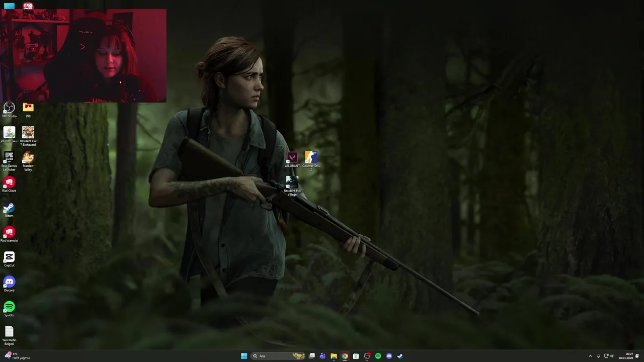Viewport: 644px width, 362px height.
Task: Launch the CapCut desktop shortcut
Action: click(9, 259)
